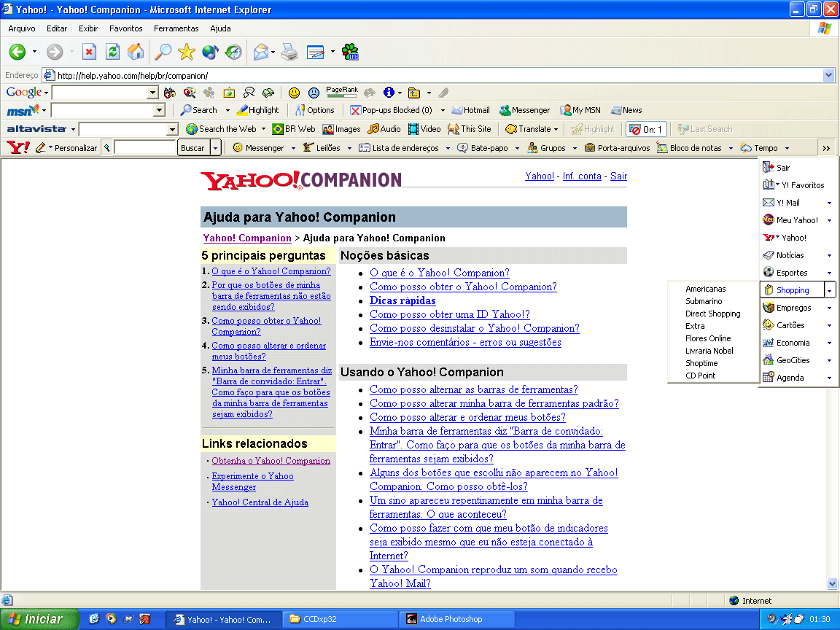
Task: Open Yahoo Porta-arquivos briefcase button
Action: coord(617,148)
